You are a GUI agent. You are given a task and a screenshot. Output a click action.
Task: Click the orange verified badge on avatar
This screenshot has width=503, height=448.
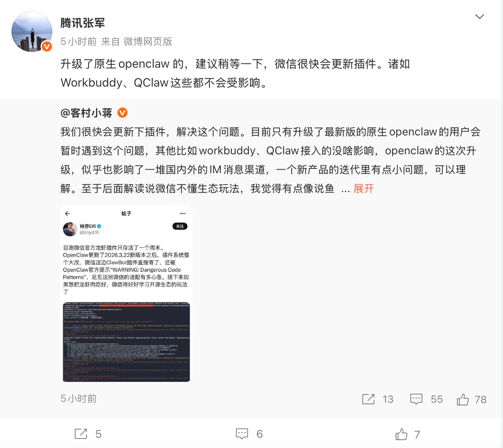pos(47,46)
